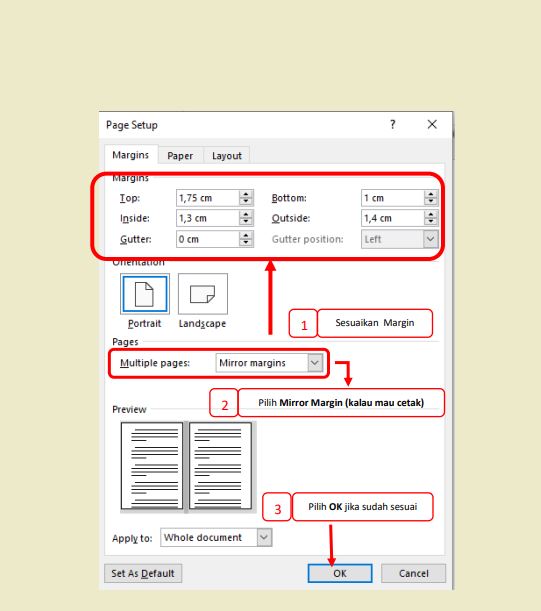541x611 pixels.
Task: Increase the Gutter value spinner
Action: [x=246, y=235]
